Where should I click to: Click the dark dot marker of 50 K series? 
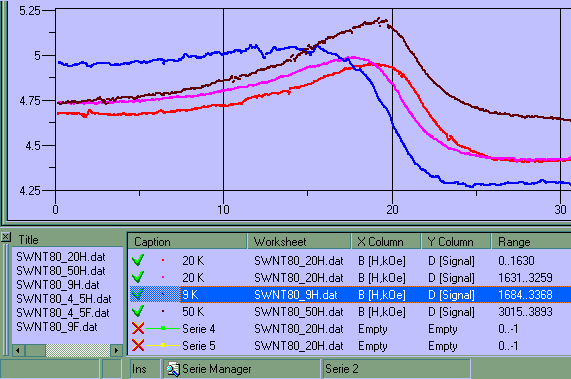(x=163, y=311)
